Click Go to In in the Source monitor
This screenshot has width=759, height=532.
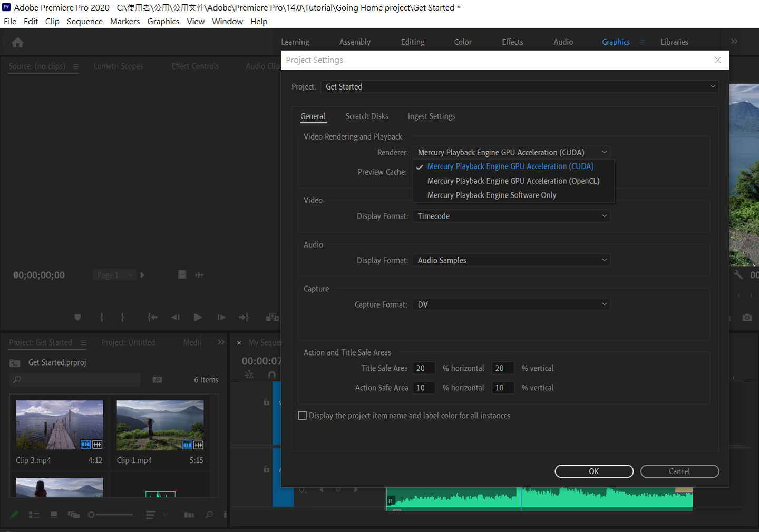152,318
